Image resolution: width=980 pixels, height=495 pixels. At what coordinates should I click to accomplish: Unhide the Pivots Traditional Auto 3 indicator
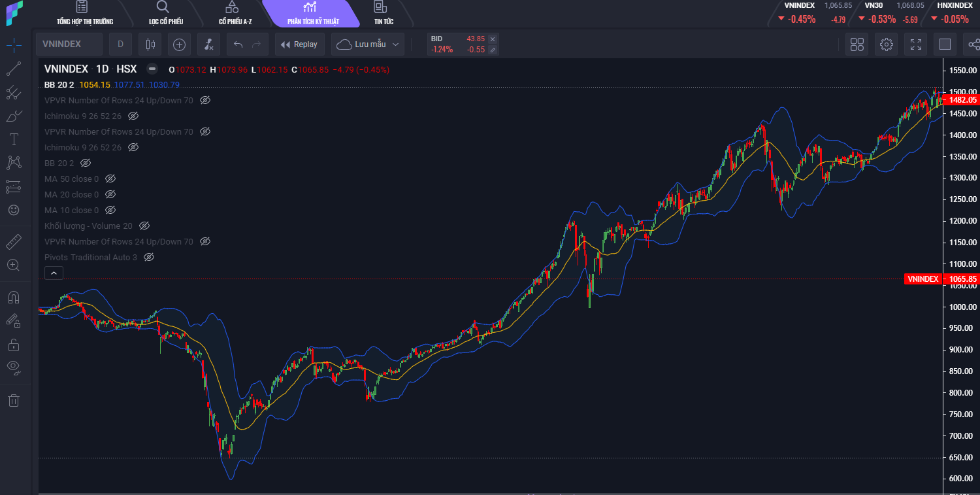click(x=149, y=257)
